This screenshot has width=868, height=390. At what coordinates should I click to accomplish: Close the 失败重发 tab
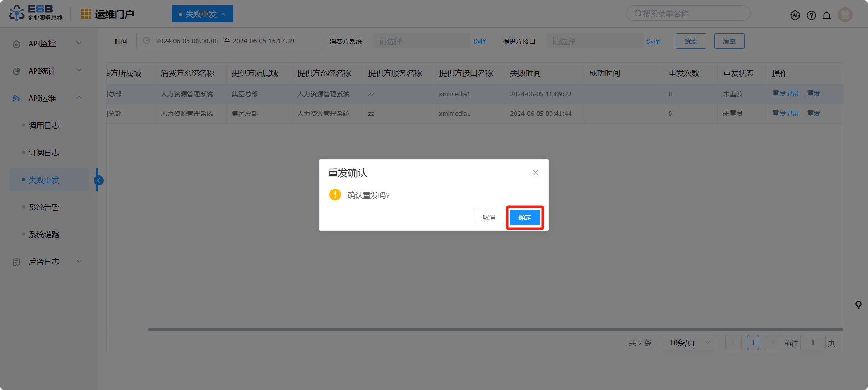pyautogui.click(x=223, y=14)
